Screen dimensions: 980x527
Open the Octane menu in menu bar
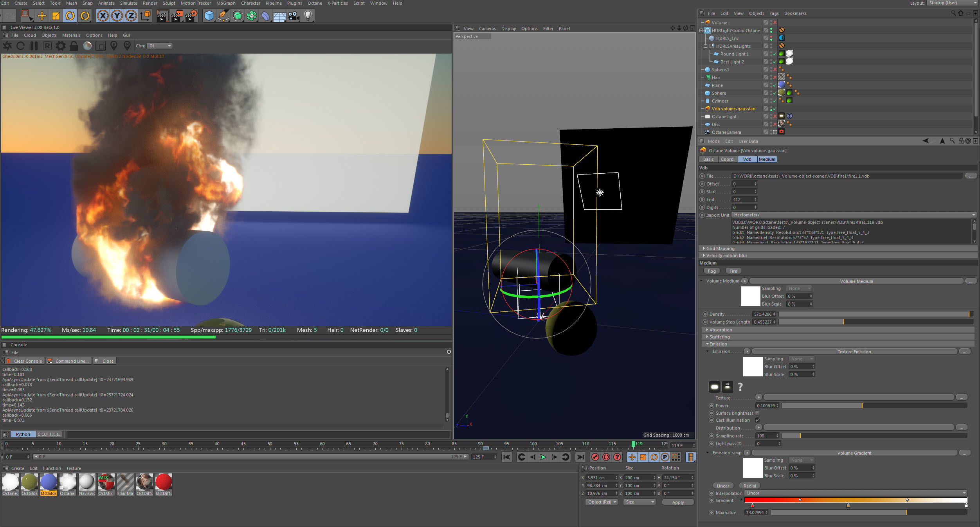coord(314,3)
